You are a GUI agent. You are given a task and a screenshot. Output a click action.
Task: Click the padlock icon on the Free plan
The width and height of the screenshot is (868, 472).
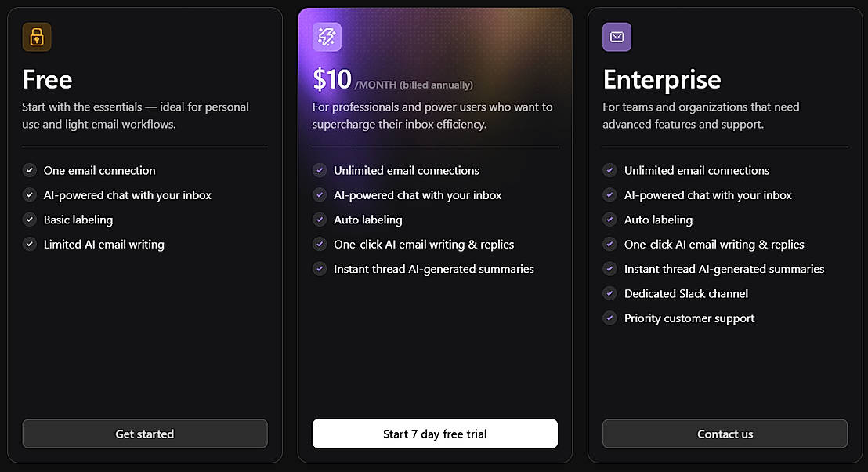(x=37, y=36)
